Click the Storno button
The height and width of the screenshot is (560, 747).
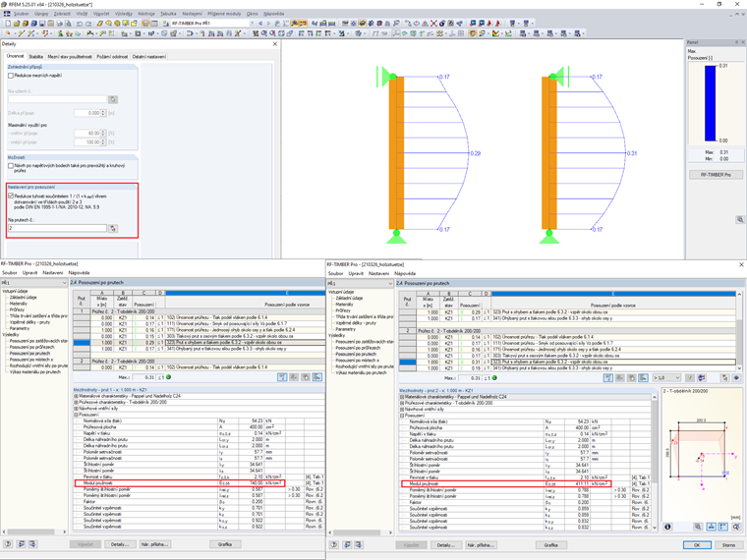[x=728, y=544]
